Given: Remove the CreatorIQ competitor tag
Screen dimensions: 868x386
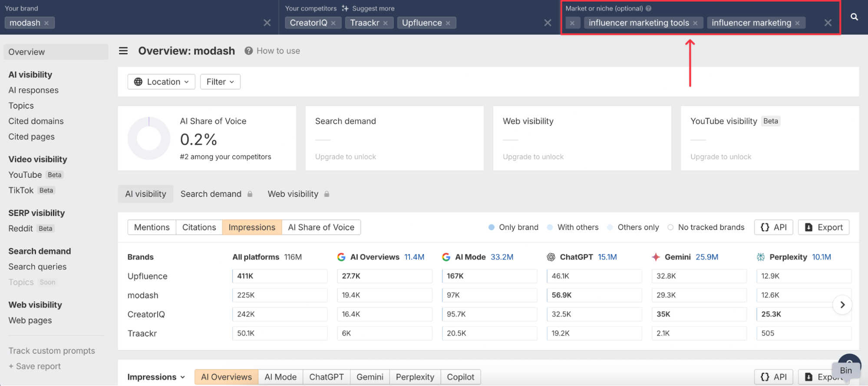Looking at the screenshot, I should 333,23.
